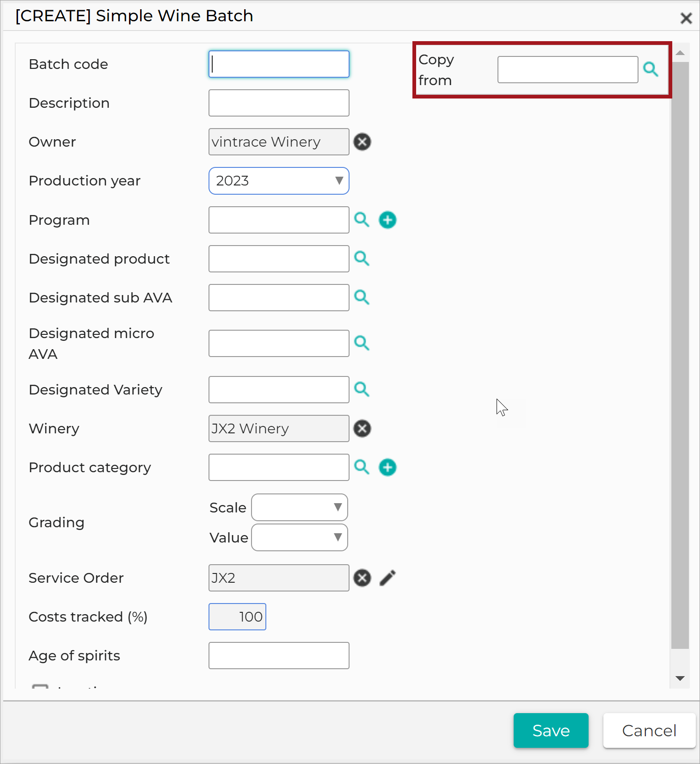Edit Service Order with pencil icon
This screenshot has height=764, width=700.
pyautogui.click(x=387, y=578)
